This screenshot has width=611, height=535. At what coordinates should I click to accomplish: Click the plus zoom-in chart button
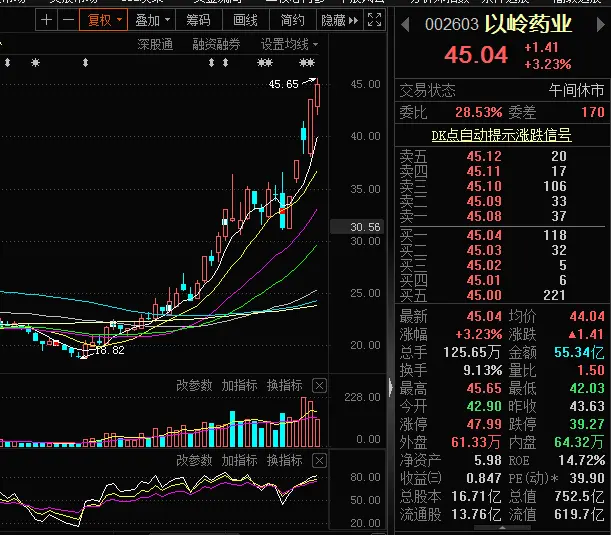tap(46, 20)
